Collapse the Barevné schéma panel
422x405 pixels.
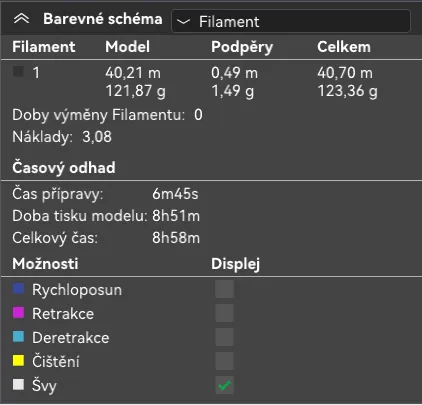(21, 19)
